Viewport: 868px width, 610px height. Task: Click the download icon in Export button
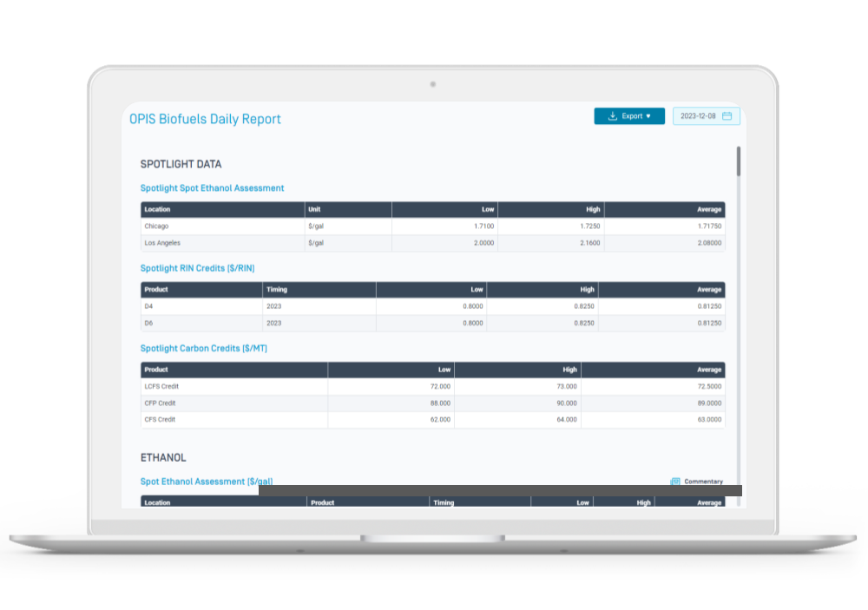[x=613, y=116]
